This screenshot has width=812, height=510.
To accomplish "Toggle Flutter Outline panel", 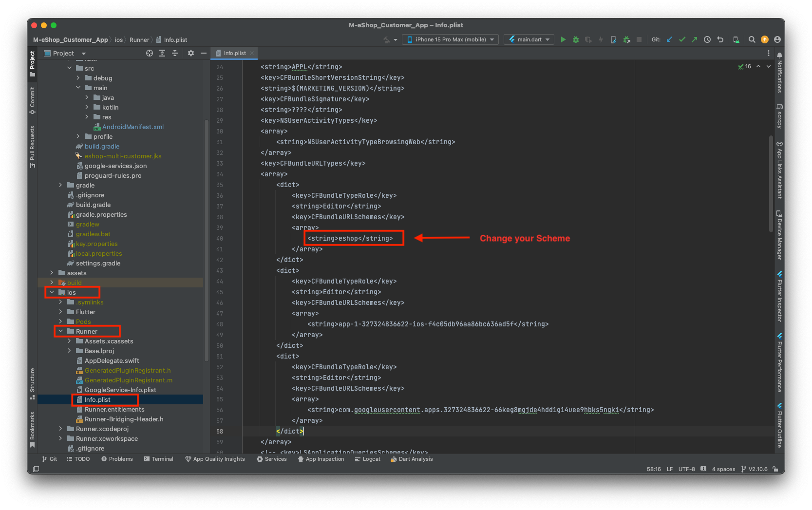I will coord(779,425).
